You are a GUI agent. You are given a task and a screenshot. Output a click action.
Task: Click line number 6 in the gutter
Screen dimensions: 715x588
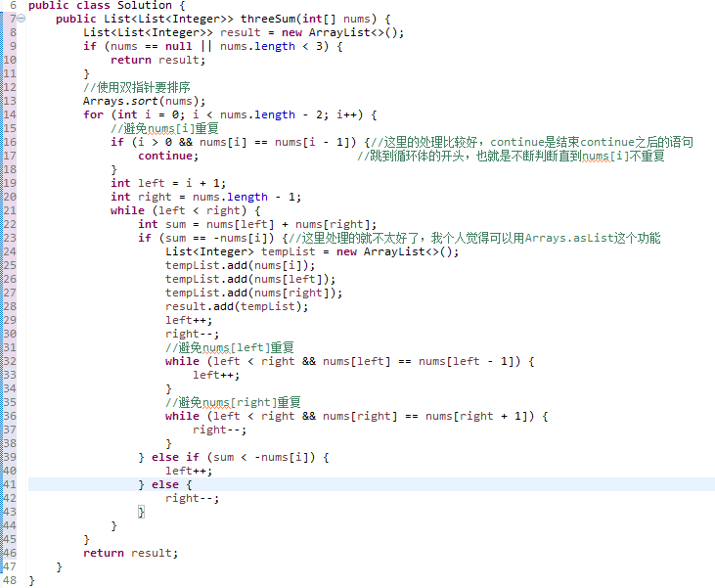(13, 6)
